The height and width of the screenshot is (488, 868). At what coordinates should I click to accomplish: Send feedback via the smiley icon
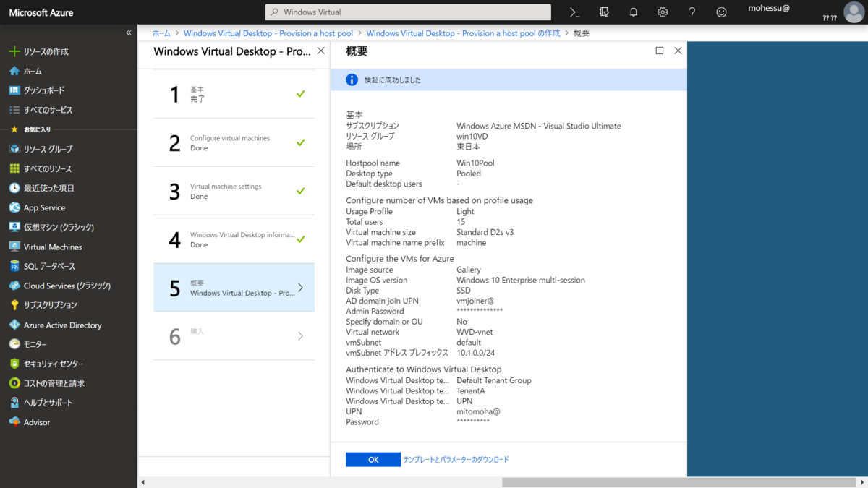(x=721, y=12)
